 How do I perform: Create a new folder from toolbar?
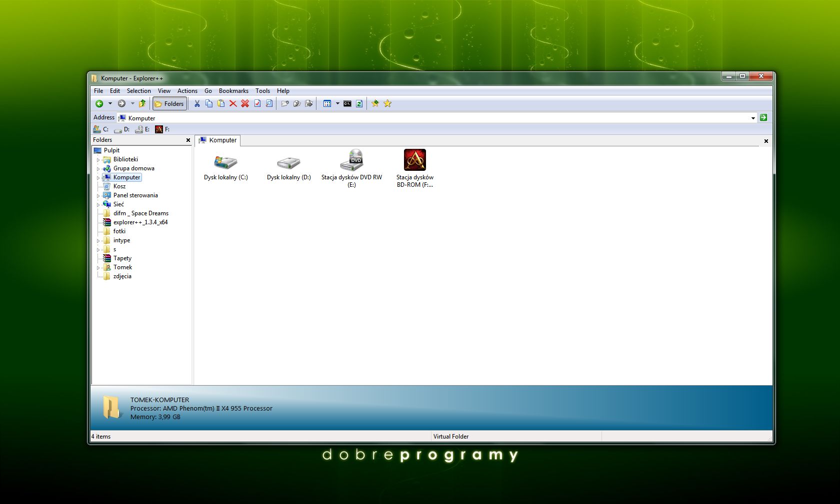click(285, 104)
